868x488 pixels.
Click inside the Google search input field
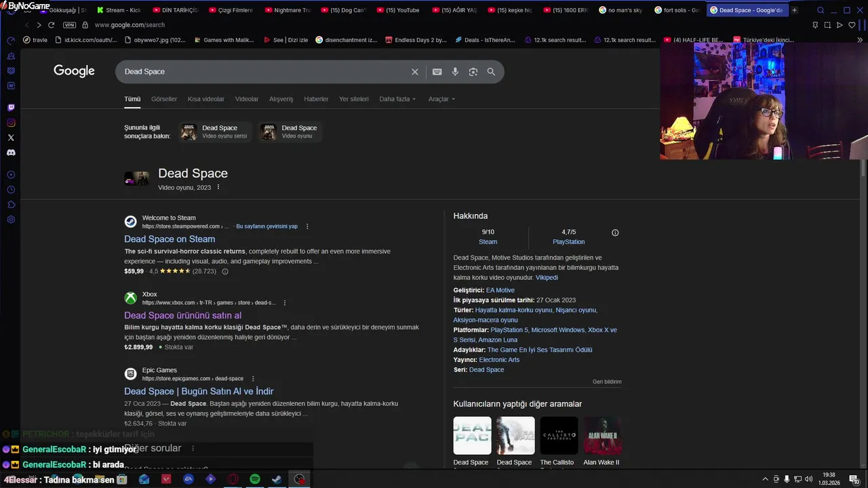pyautogui.click(x=264, y=72)
